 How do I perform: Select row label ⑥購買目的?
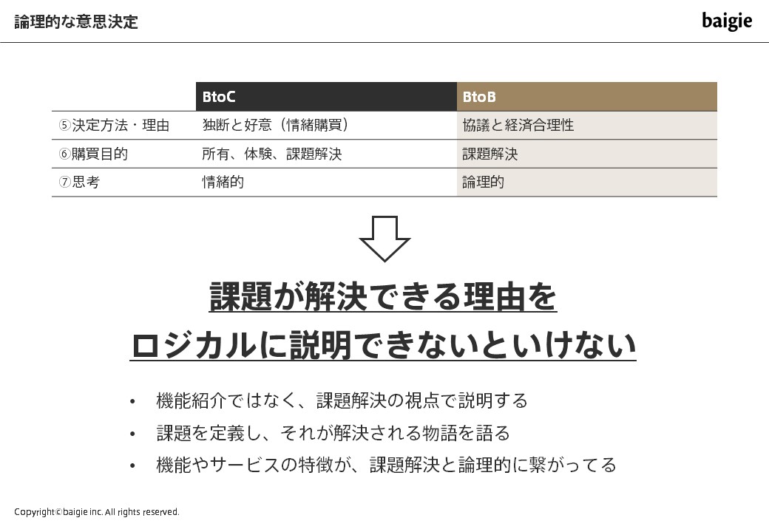93,154
